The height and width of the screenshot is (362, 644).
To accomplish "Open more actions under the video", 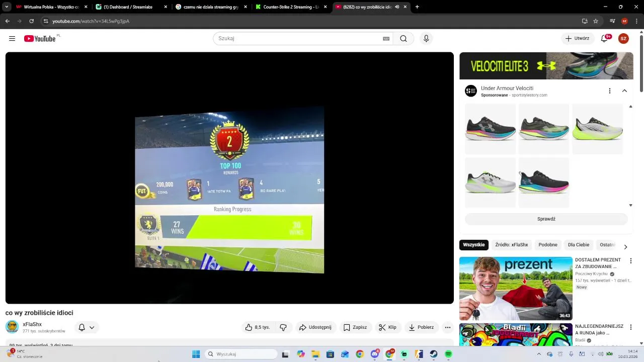I will tap(447, 327).
